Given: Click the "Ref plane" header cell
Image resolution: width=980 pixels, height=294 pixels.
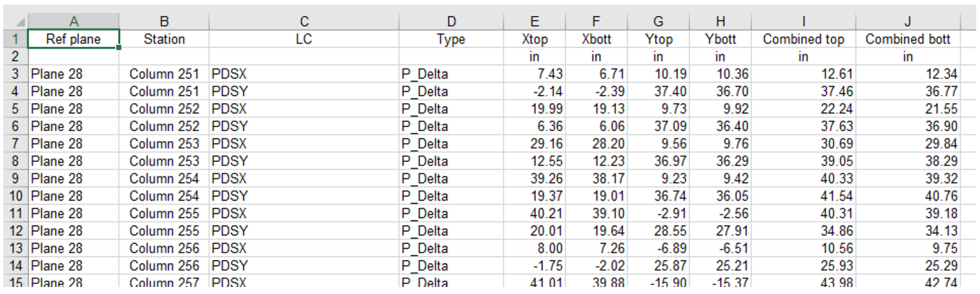Looking at the screenshot, I should click(74, 39).
